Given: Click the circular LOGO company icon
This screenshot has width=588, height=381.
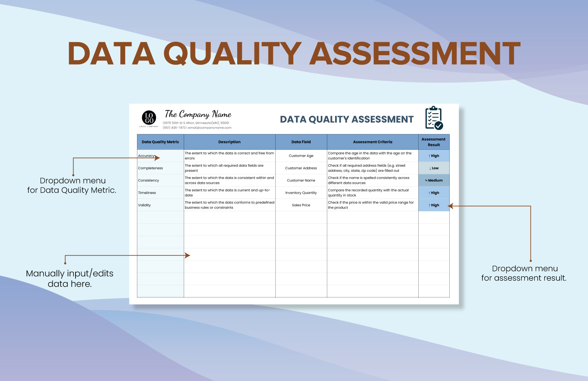Looking at the screenshot, I should (x=149, y=117).
